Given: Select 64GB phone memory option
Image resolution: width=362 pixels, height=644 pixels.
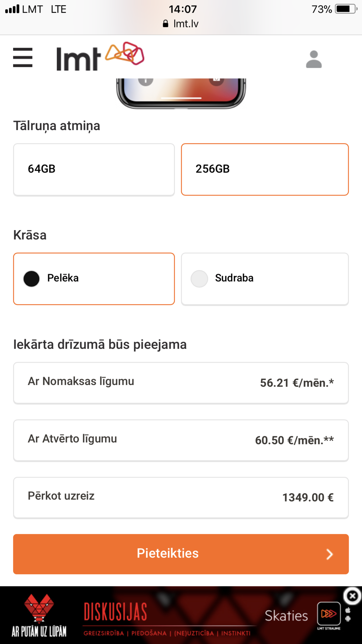Looking at the screenshot, I should pos(94,169).
